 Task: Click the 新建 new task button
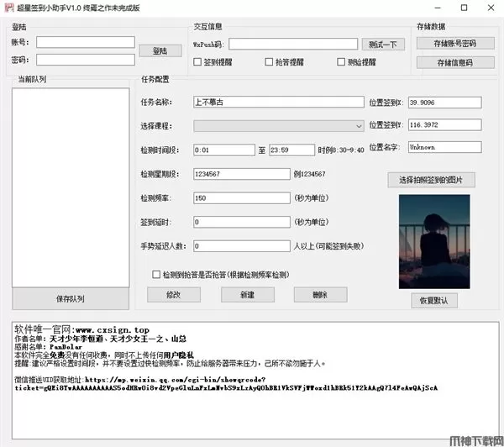click(248, 295)
